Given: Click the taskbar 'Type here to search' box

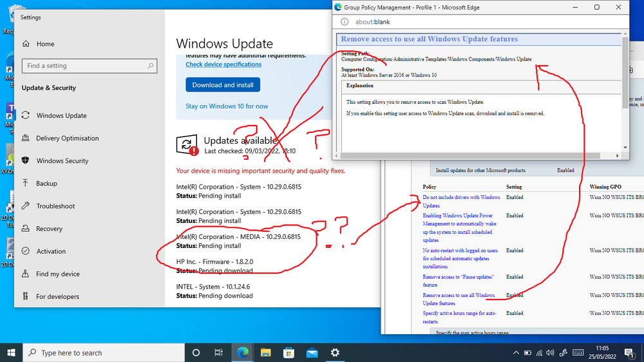Looking at the screenshot, I should pos(104,352).
